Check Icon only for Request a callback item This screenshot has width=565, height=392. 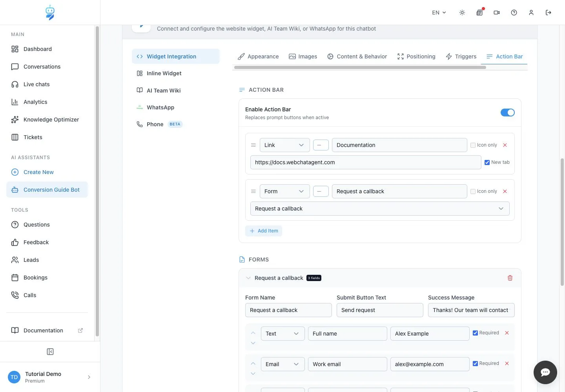point(473,191)
